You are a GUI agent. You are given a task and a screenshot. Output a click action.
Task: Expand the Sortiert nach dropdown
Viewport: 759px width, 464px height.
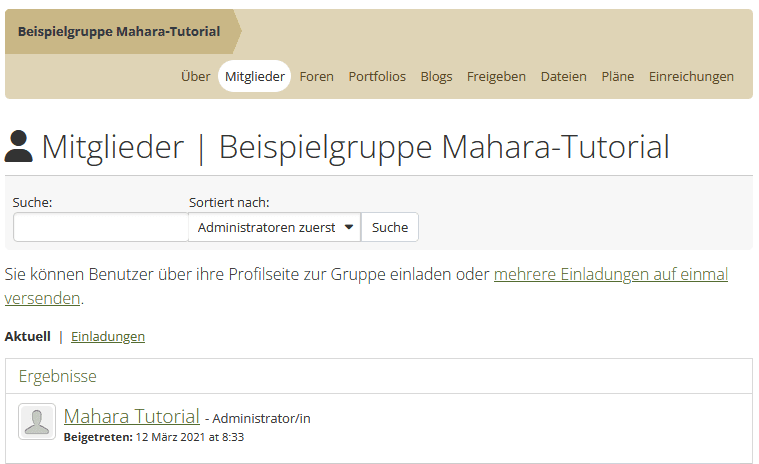(x=274, y=227)
